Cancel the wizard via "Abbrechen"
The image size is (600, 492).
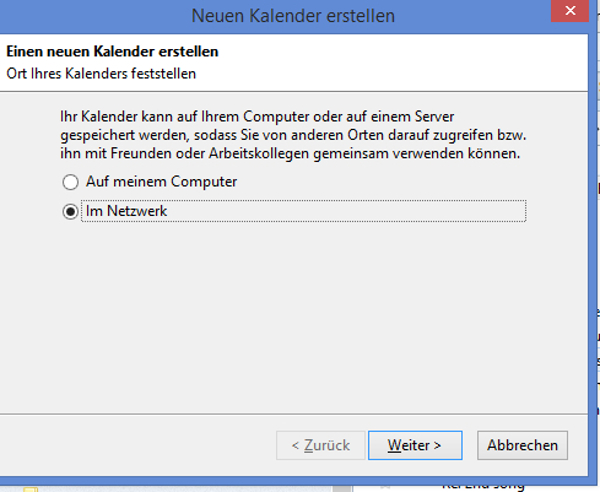tap(522, 445)
